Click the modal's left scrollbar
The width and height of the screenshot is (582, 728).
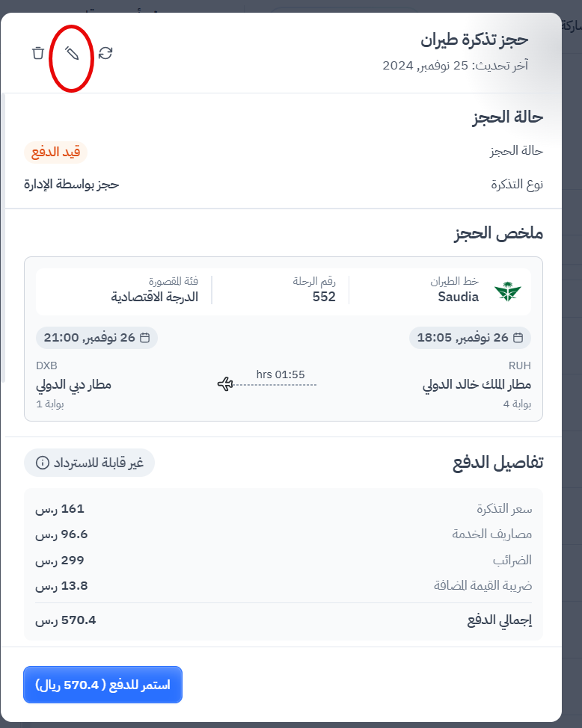(x=3, y=239)
